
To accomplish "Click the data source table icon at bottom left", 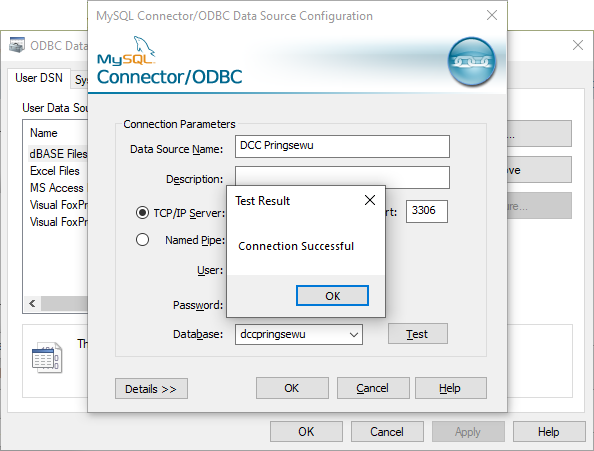I will click(x=47, y=357).
